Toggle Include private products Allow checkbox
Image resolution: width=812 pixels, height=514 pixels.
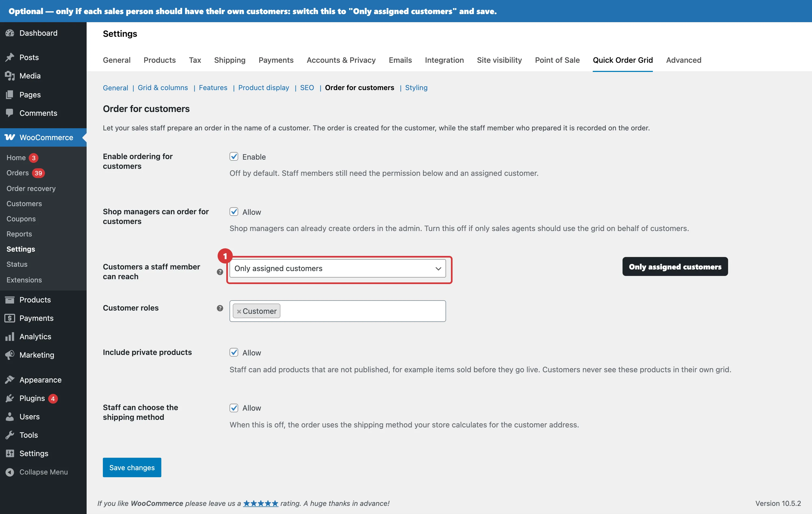click(234, 352)
